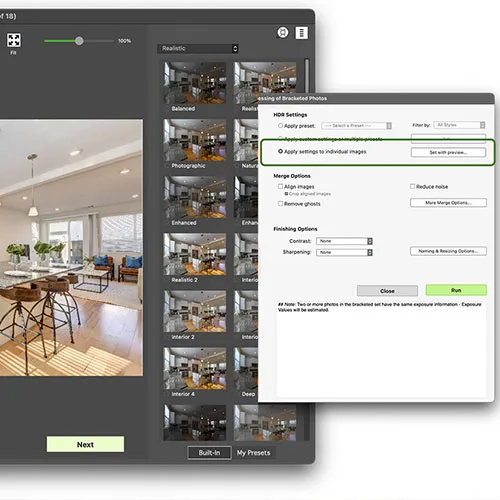Tick the checkbox beside the Natural label
This screenshot has height=500, width=500.
click(x=237, y=166)
